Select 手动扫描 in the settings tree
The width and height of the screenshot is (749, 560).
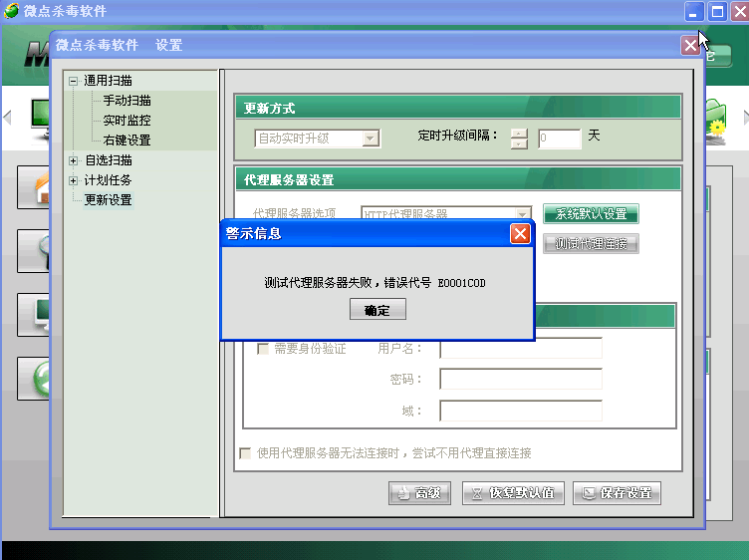127,101
